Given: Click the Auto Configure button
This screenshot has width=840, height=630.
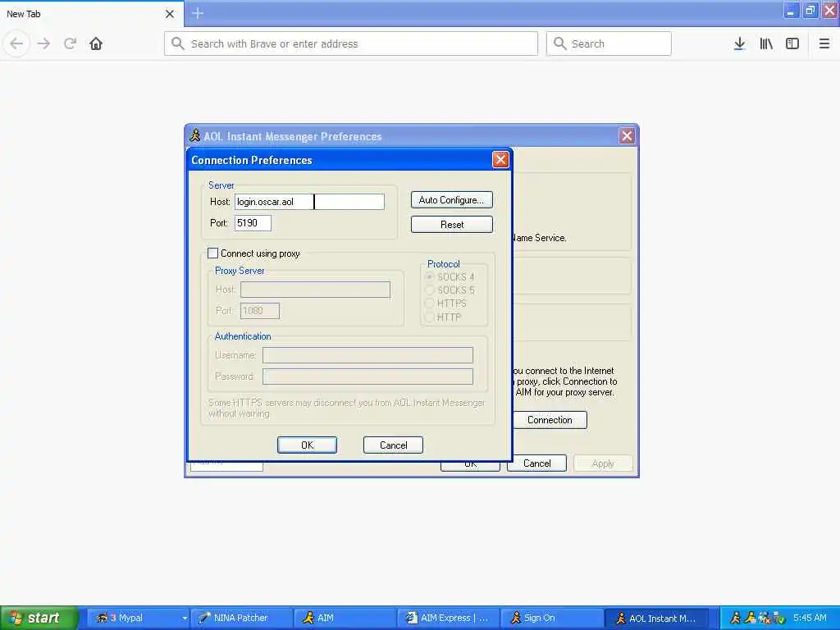Looking at the screenshot, I should [452, 200].
